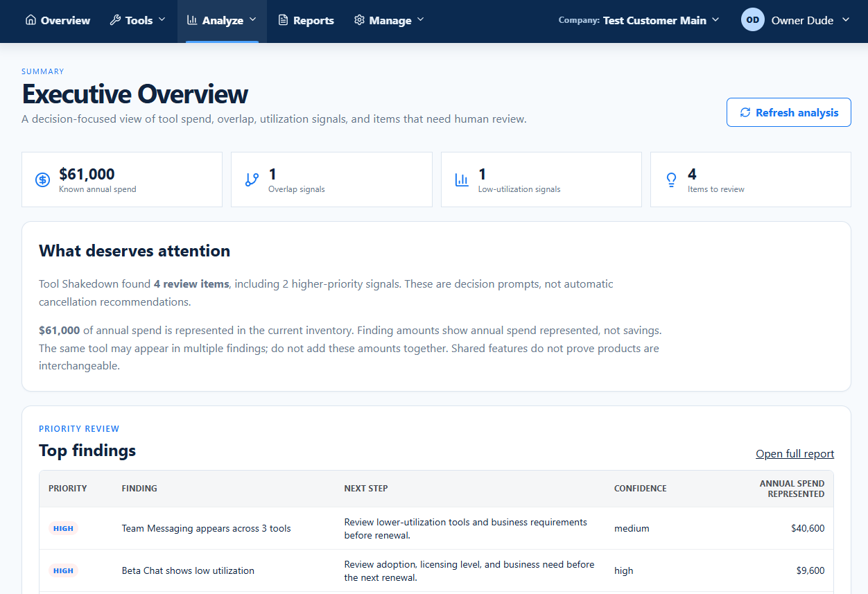Open the Manage menu
The image size is (868, 594).
(389, 20)
